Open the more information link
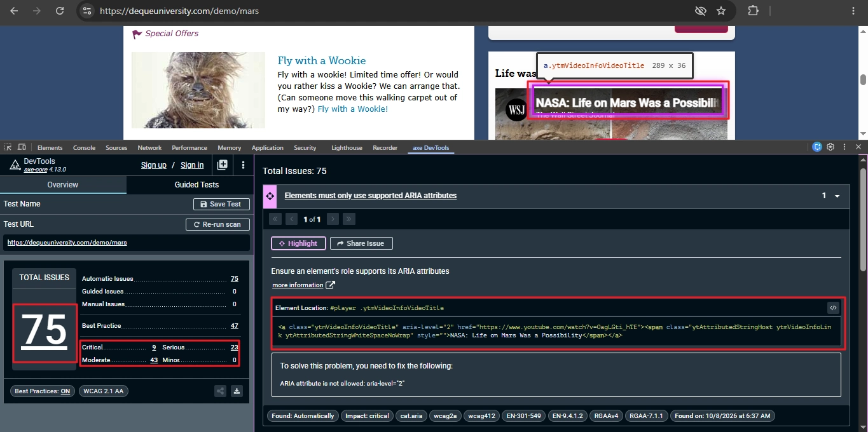868x432 pixels. 298,285
